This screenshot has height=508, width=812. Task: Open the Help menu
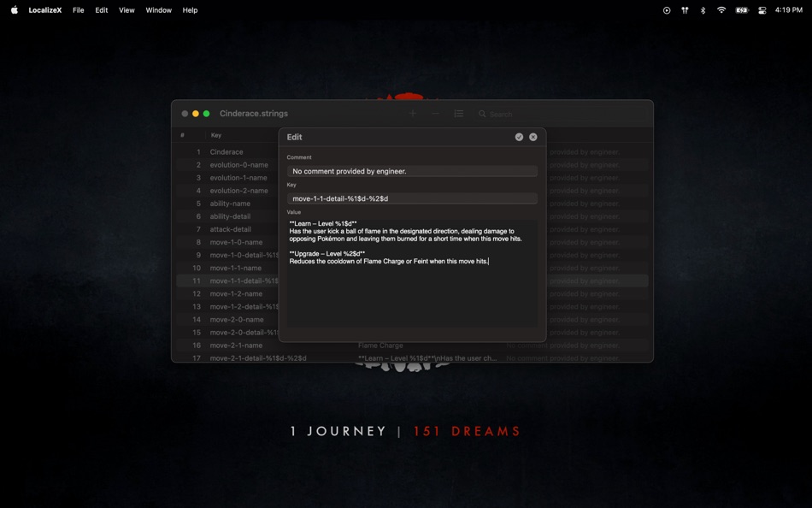190,10
